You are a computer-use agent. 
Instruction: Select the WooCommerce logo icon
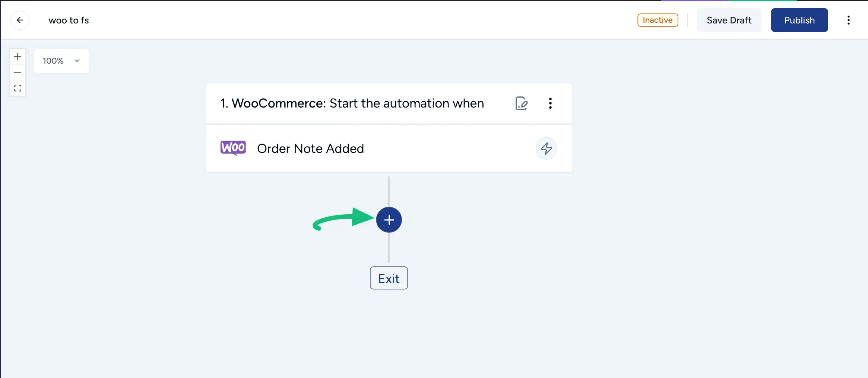(232, 148)
